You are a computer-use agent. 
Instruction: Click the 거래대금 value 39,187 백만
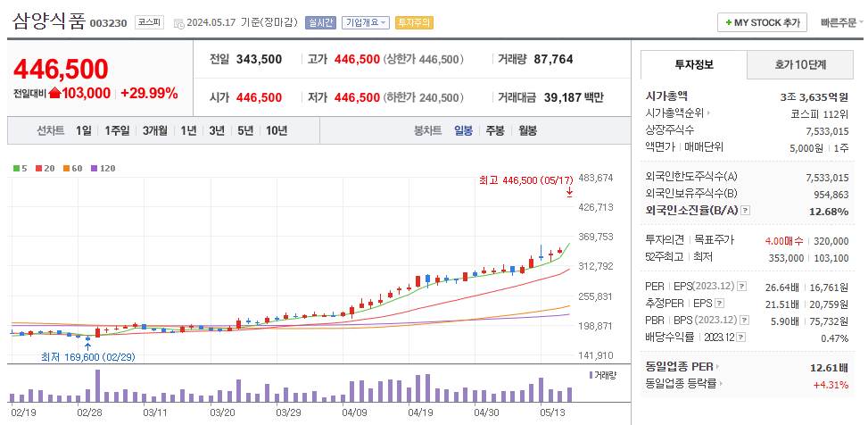tap(574, 98)
